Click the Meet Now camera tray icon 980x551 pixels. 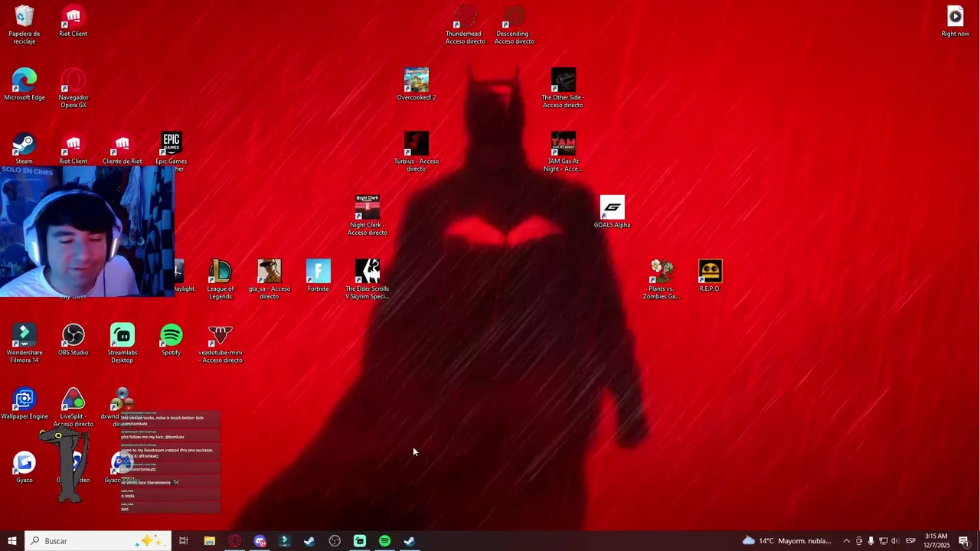859,541
